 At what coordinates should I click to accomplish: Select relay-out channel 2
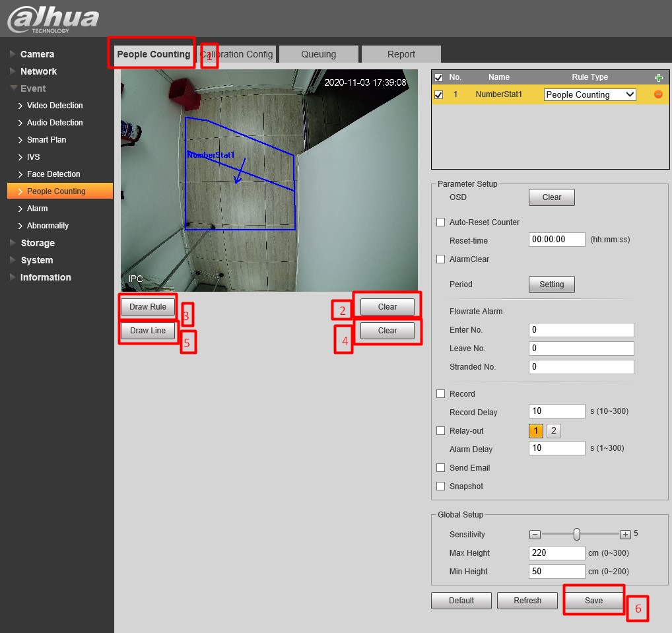click(x=554, y=431)
